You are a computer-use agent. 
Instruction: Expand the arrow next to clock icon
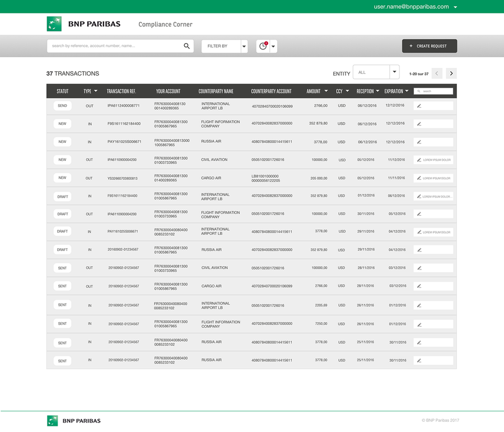[273, 47]
